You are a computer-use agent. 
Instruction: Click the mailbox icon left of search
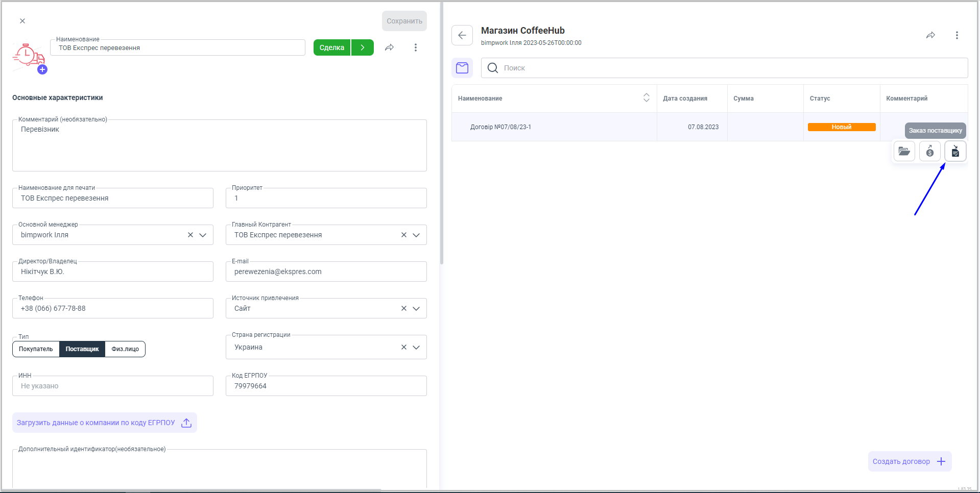pyautogui.click(x=462, y=68)
